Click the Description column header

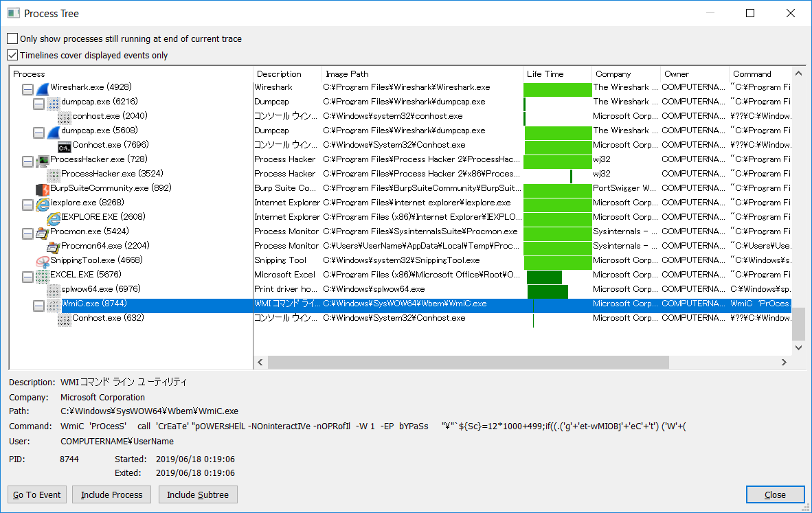coord(287,74)
